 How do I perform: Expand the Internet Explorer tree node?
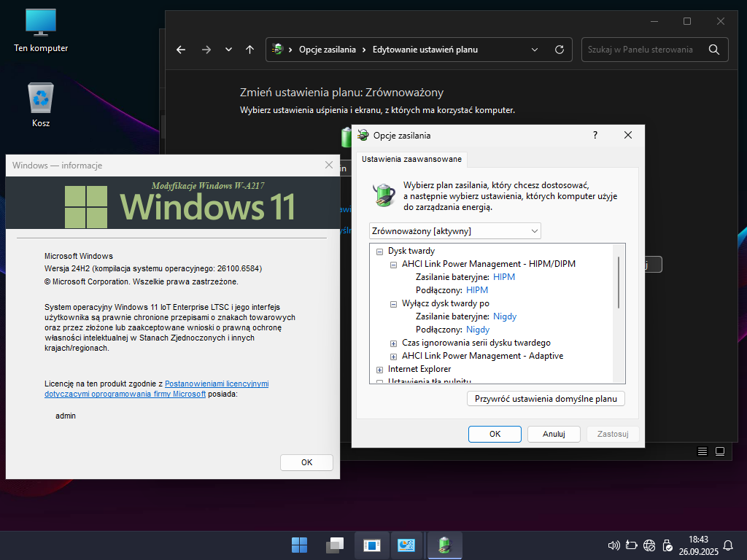click(379, 370)
